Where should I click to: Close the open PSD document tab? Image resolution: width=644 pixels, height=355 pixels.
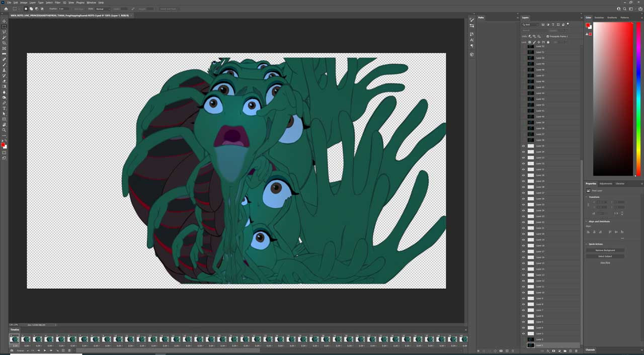(x=131, y=16)
